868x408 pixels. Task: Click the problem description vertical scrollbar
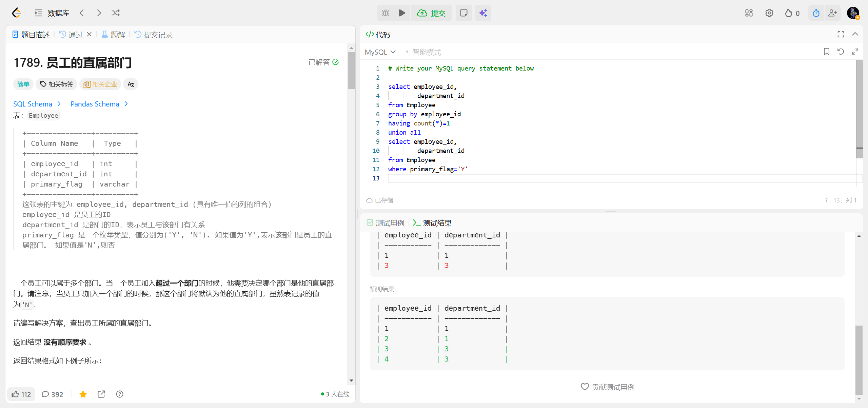click(x=351, y=71)
